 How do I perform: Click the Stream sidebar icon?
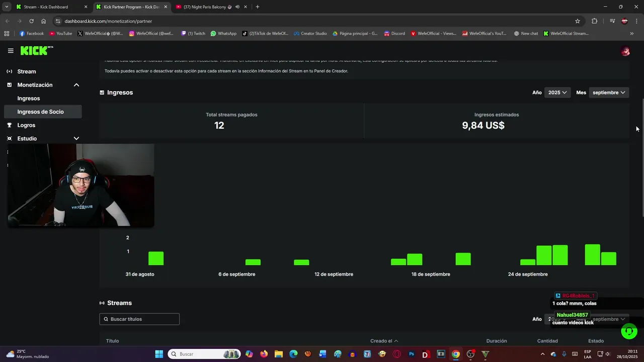[x=10, y=71]
